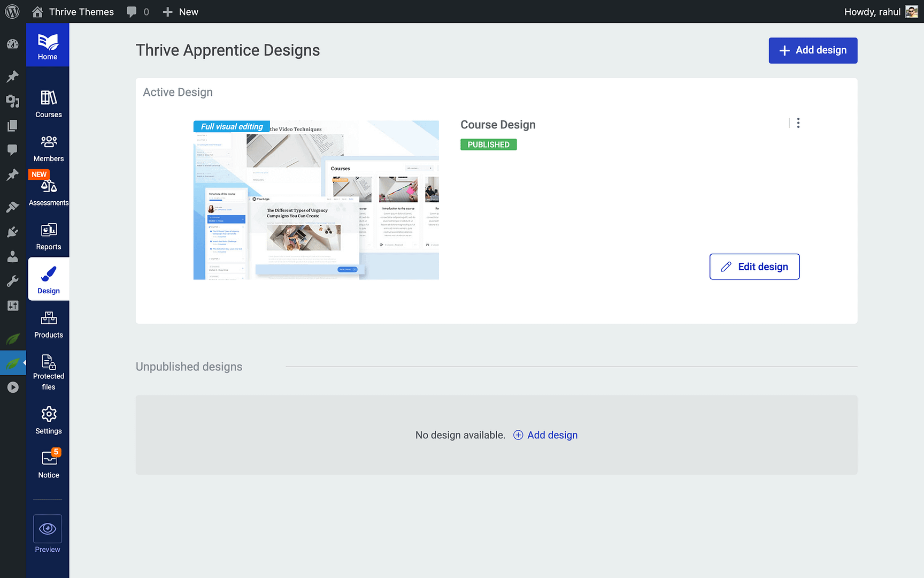Open Thrive Settings gear icon

[x=48, y=419]
